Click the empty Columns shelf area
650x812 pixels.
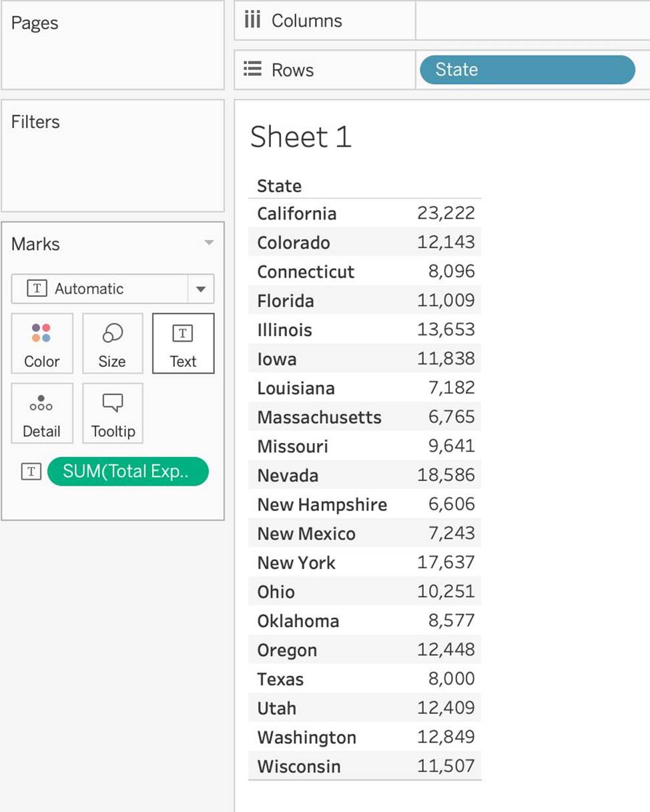[531, 21]
